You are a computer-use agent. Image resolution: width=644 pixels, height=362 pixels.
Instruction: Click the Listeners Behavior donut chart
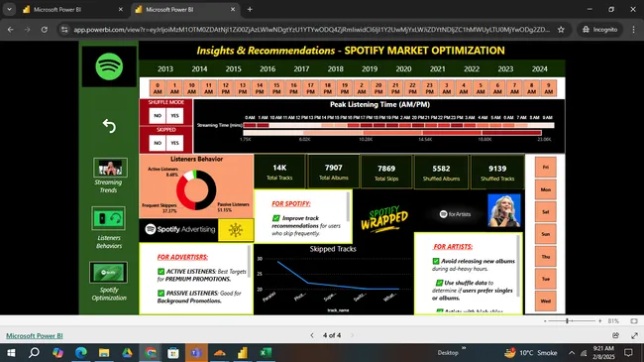pyautogui.click(x=196, y=190)
